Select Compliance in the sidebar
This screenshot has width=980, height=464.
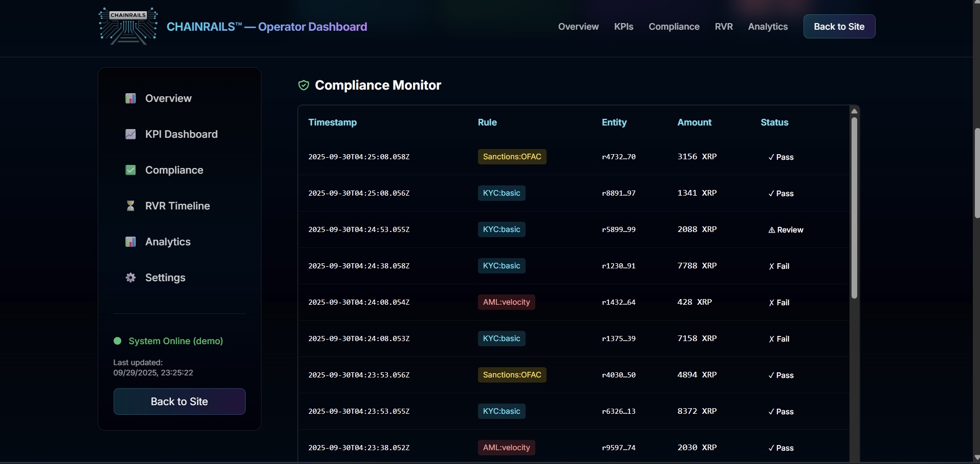coord(174,170)
